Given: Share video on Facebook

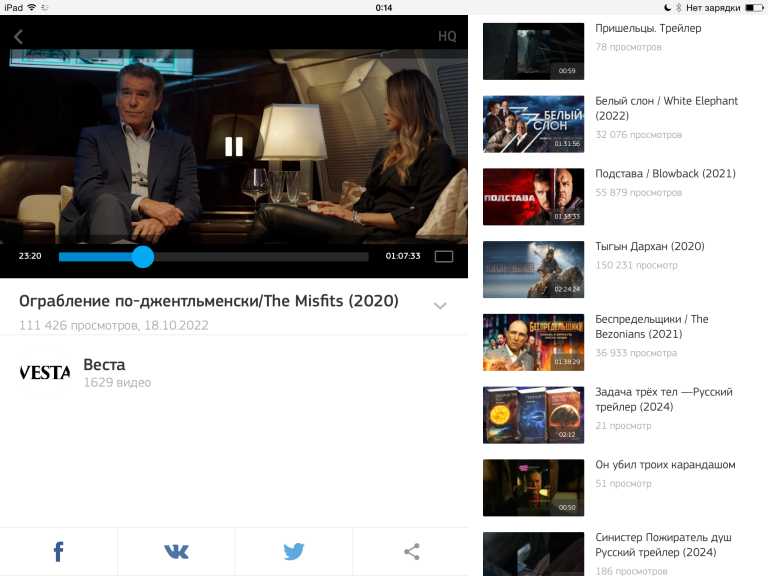Looking at the screenshot, I should (58, 552).
